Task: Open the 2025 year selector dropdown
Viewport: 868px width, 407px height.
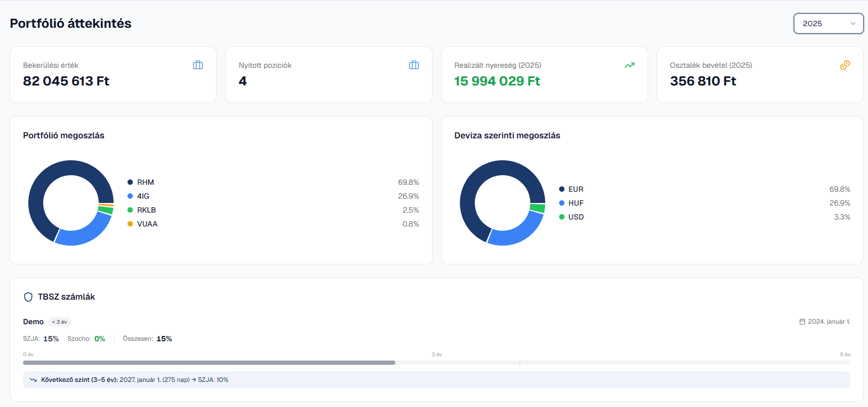Action: (828, 24)
